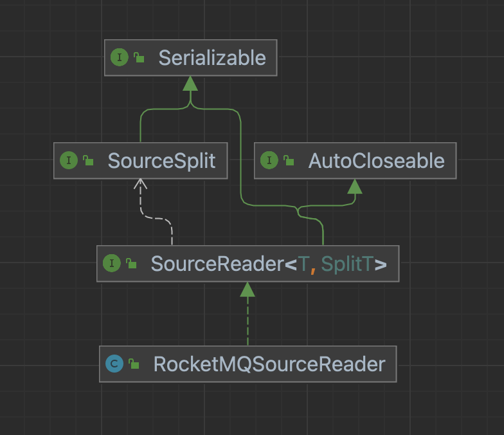Viewport: 504px width, 435px height.
Task: Click the lock icon beside AutoCloseable
Action: [x=289, y=161]
